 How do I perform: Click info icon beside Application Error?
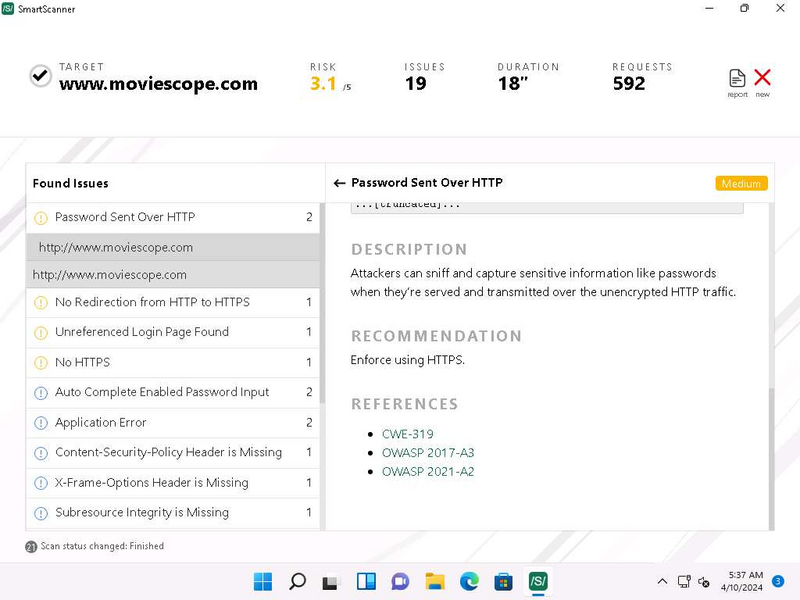pos(41,423)
